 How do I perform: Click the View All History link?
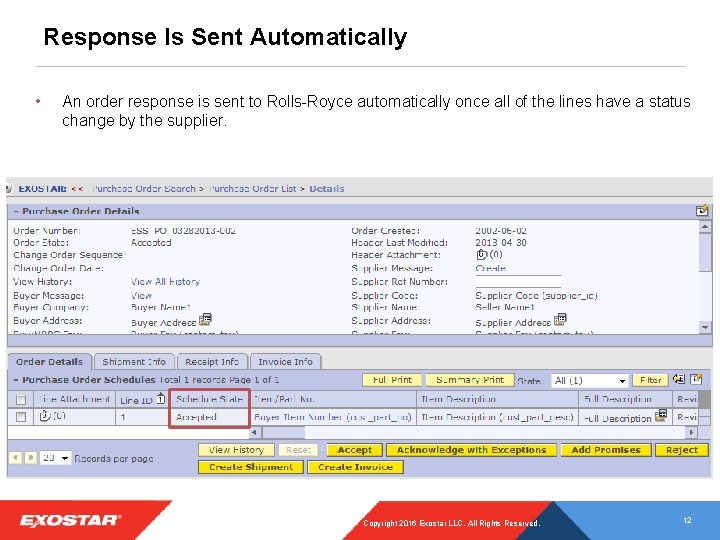(x=165, y=281)
